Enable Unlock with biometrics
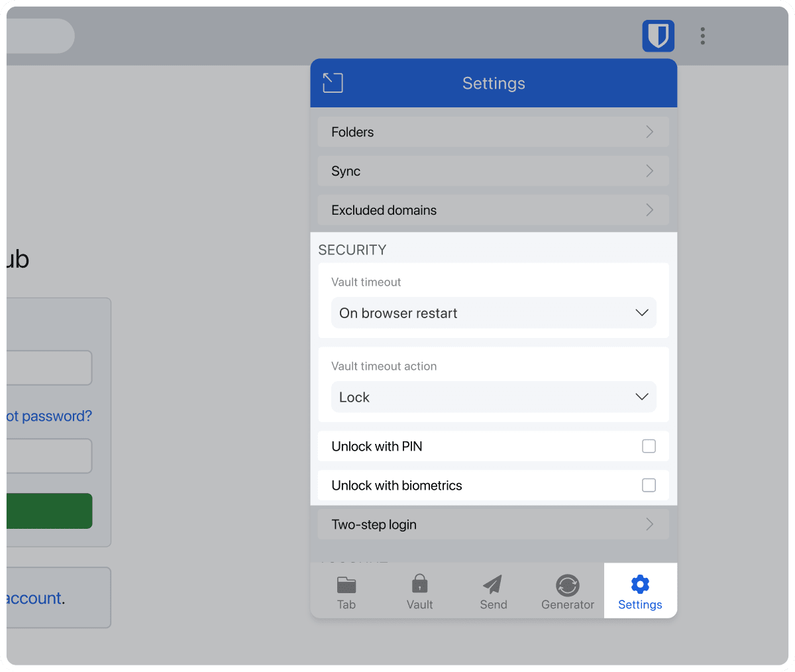 [x=649, y=485]
